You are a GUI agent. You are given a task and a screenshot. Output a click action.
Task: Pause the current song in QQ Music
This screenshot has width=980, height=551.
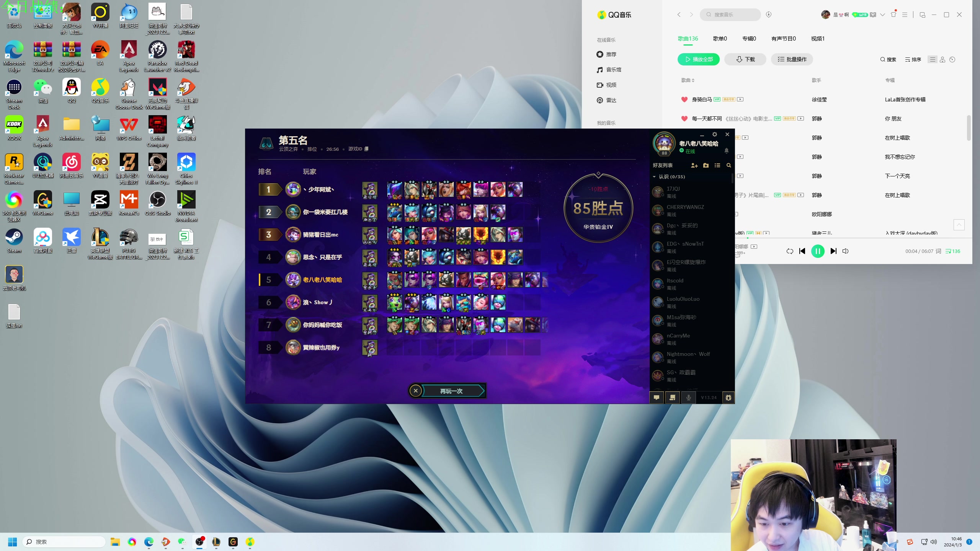point(818,251)
